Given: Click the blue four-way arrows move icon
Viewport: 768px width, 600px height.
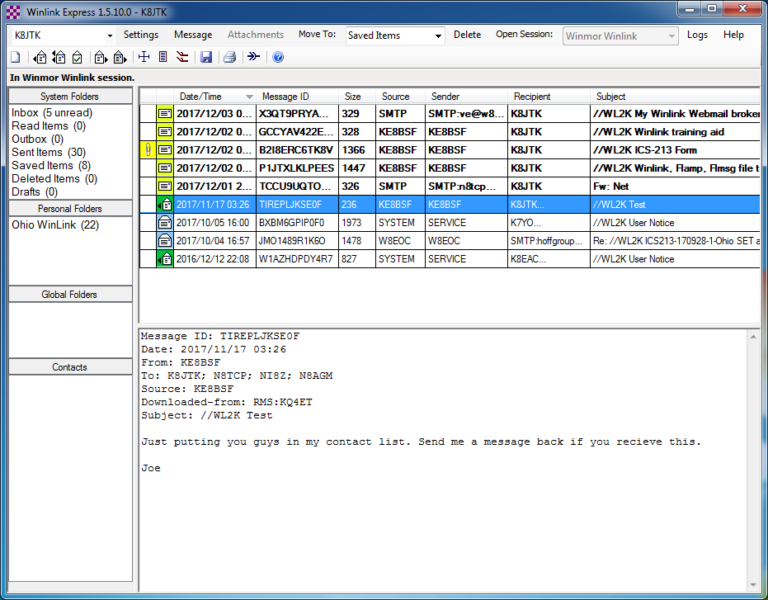Looking at the screenshot, I should (144, 57).
